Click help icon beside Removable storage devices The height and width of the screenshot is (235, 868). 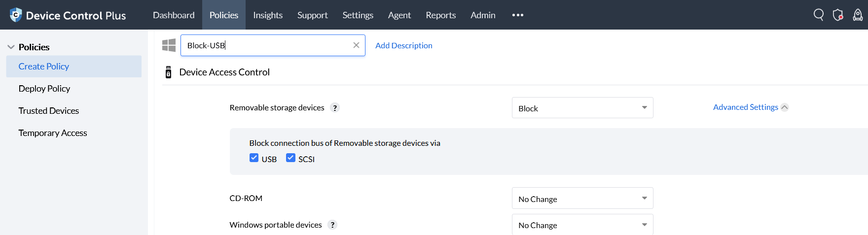click(335, 108)
